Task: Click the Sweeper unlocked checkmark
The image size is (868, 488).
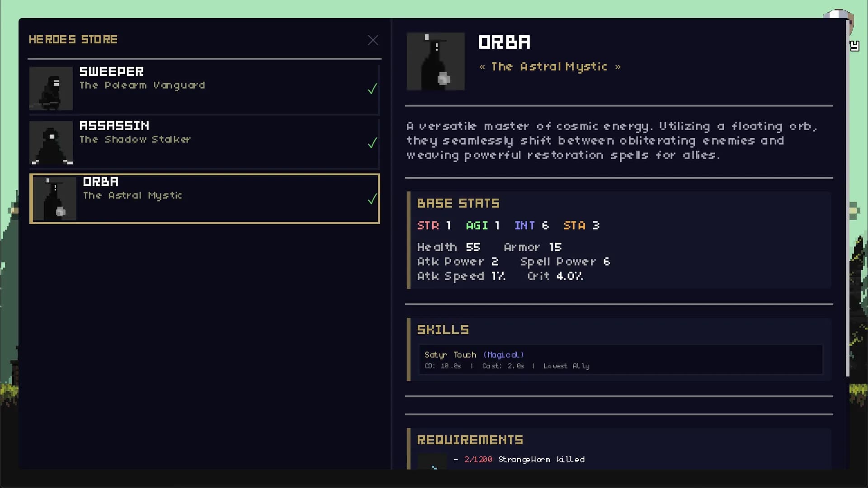Action: (373, 89)
